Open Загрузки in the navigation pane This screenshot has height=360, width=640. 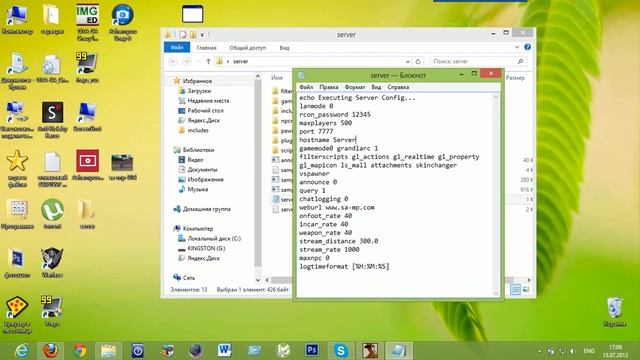pos(199,91)
